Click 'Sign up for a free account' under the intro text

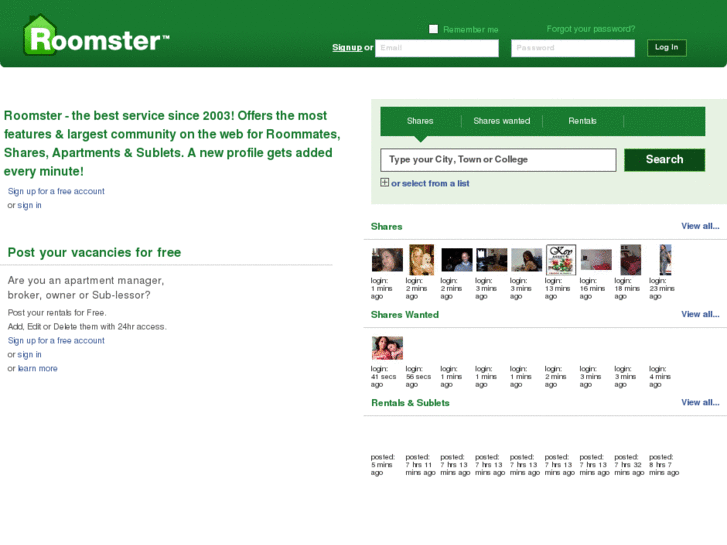[56, 191]
